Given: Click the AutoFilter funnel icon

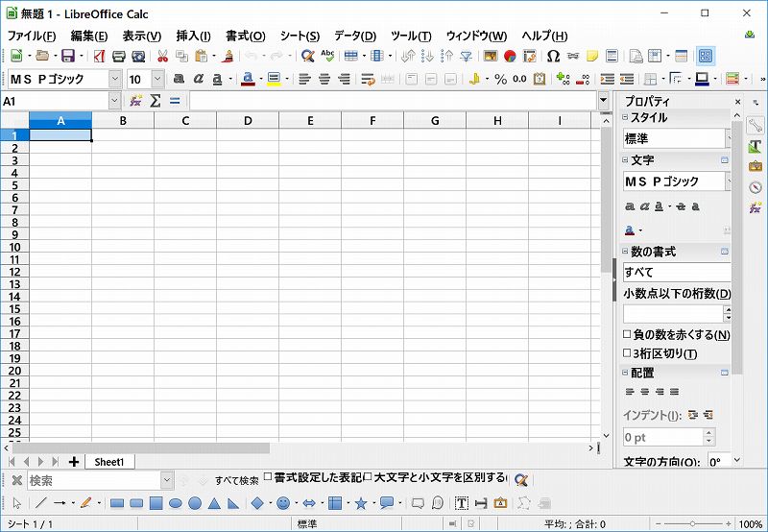Looking at the screenshot, I should coord(466,57).
